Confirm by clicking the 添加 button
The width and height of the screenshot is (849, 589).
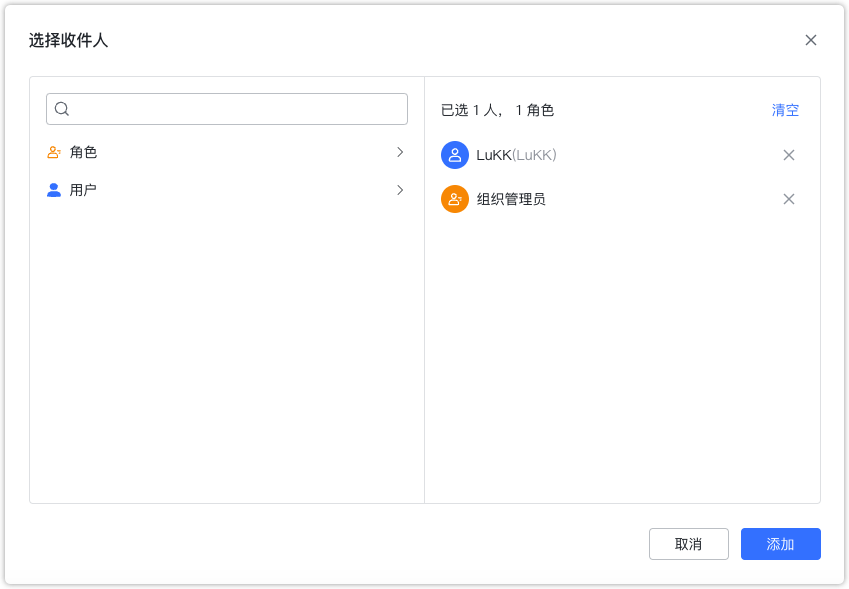780,544
